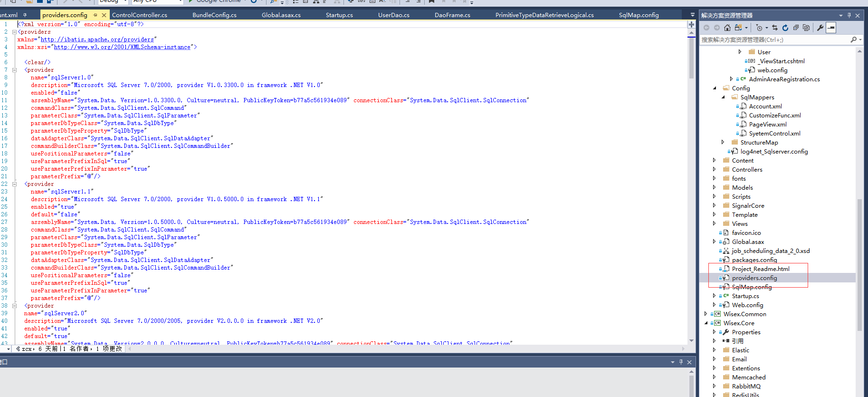Close the providers.config tab
Image resolution: width=868 pixels, height=397 pixels.
[104, 15]
